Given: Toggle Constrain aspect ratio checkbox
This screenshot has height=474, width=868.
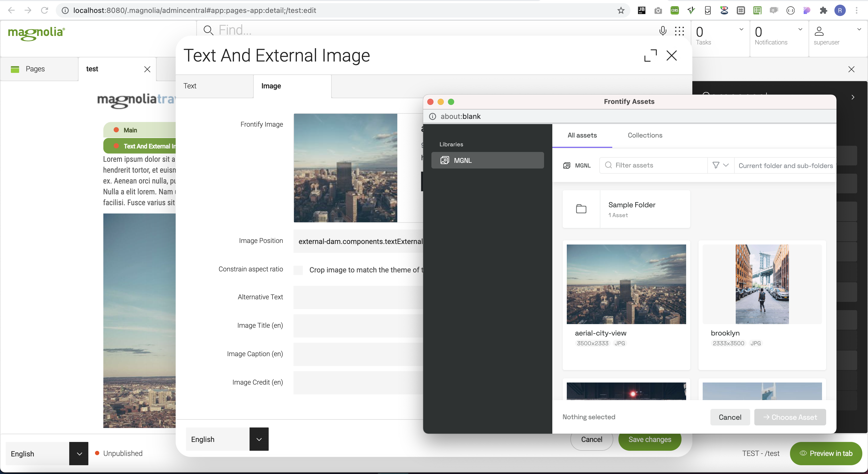Looking at the screenshot, I should click(298, 270).
